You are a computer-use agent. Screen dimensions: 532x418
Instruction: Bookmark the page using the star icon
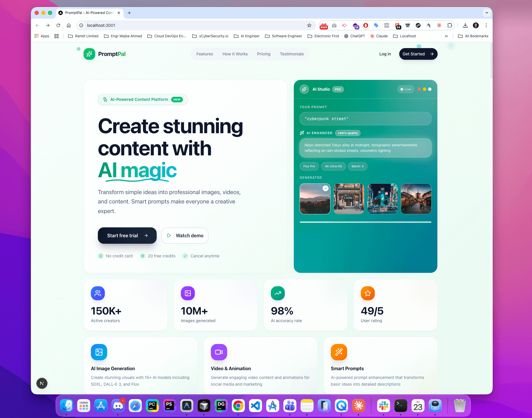point(309,25)
